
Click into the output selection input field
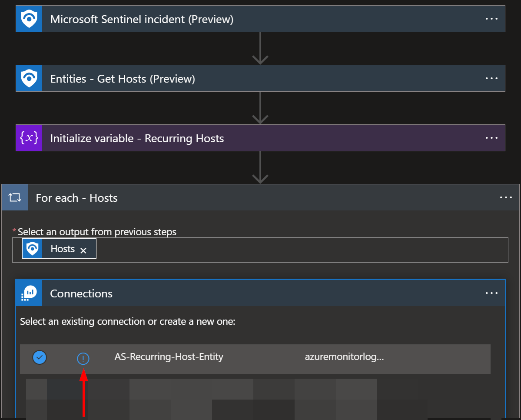point(260,250)
